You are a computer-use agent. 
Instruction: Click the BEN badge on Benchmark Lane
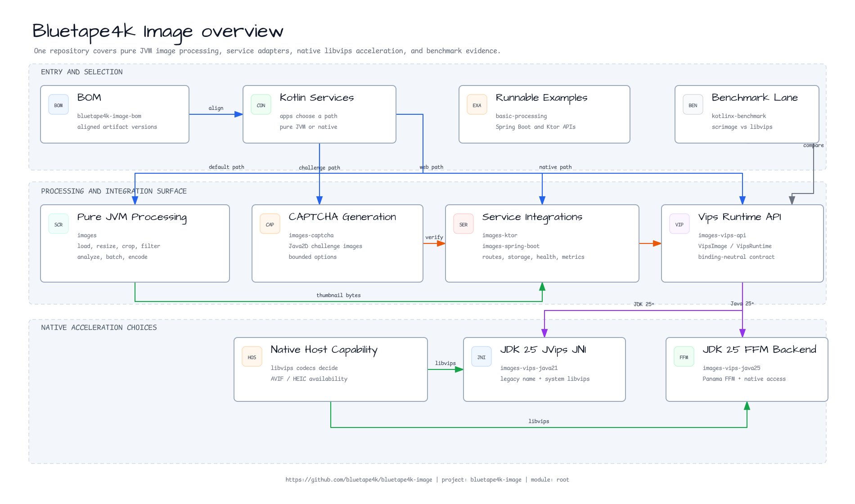[x=693, y=104]
